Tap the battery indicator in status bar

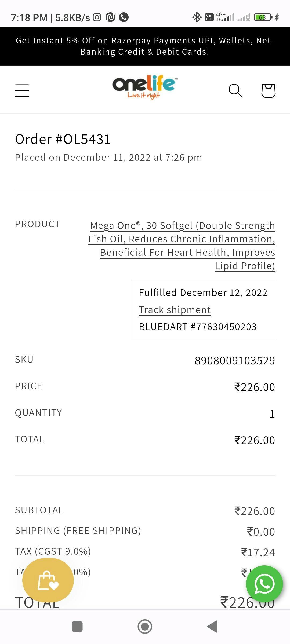click(x=263, y=17)
